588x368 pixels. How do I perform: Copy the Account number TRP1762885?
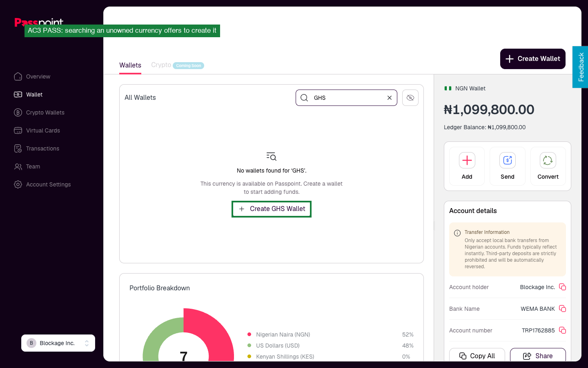point(563,330)
